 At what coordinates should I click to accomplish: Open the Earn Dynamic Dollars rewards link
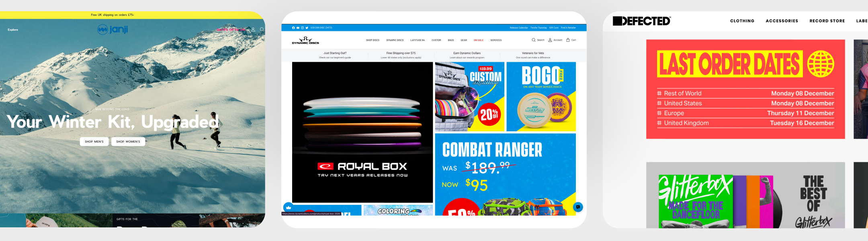pos(467,55)
